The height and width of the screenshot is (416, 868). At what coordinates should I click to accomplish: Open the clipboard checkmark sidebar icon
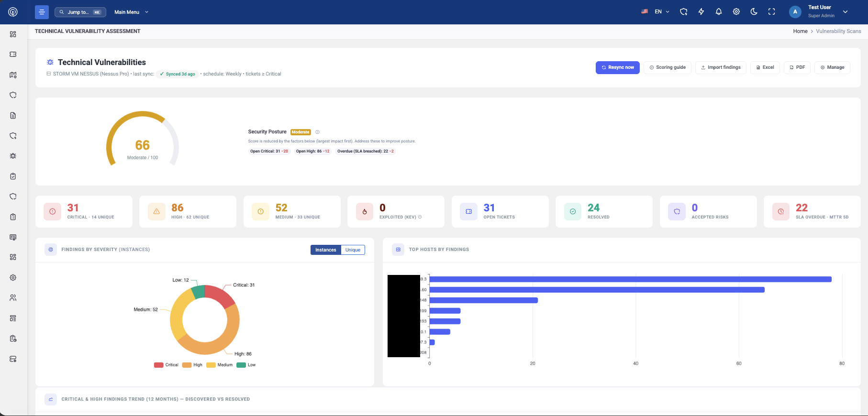pos(13,176)
